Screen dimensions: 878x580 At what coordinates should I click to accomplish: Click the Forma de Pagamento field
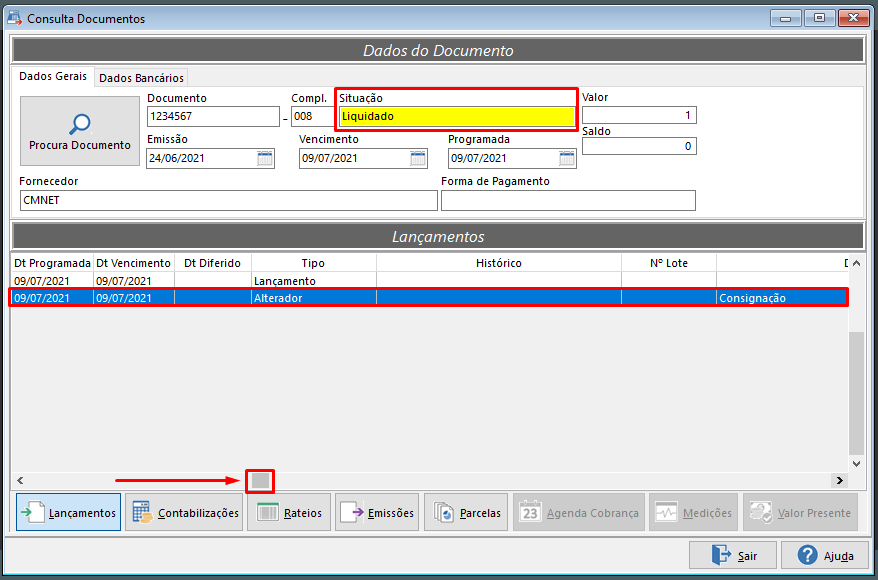click(x=568, y=200)
